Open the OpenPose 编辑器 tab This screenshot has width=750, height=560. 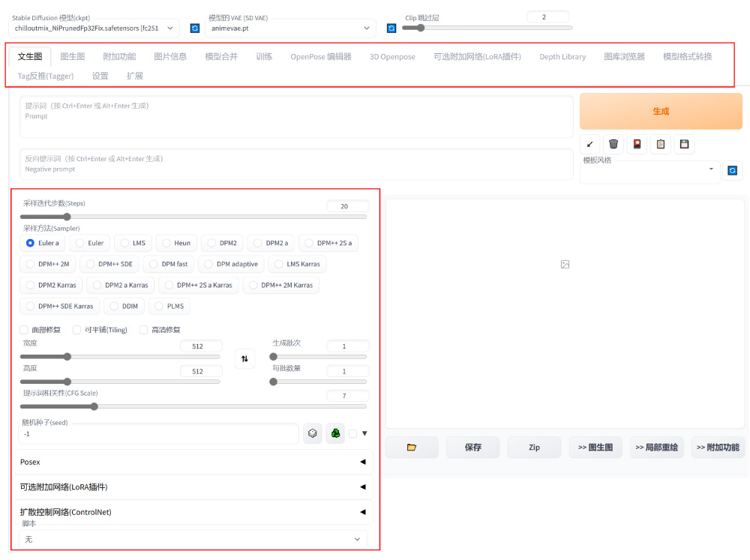320,57
